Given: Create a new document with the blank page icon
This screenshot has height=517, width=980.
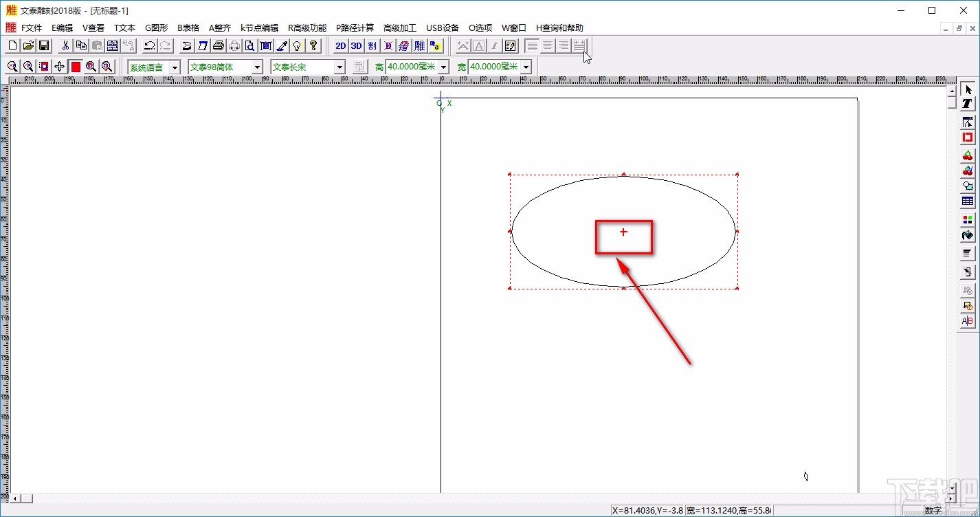Looking at the screenshot, I should point(12,46).
